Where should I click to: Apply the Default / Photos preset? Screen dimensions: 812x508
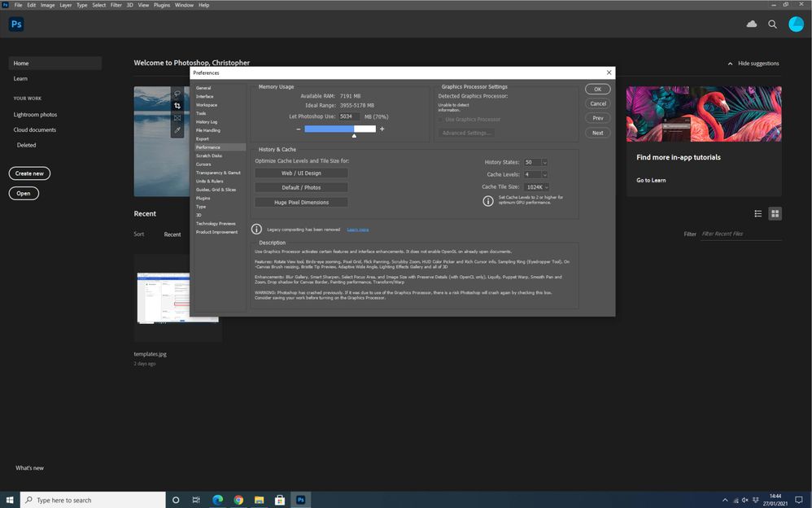301,187
